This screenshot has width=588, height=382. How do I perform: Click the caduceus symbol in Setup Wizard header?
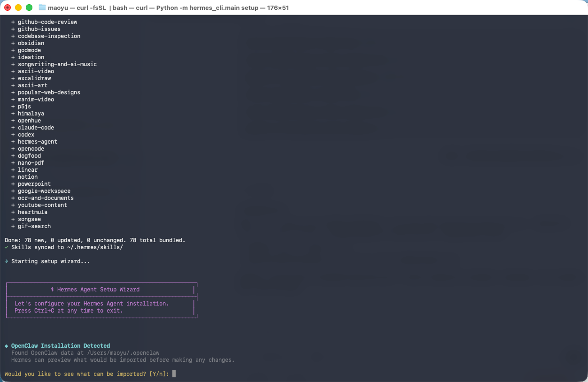coord(53,290)
